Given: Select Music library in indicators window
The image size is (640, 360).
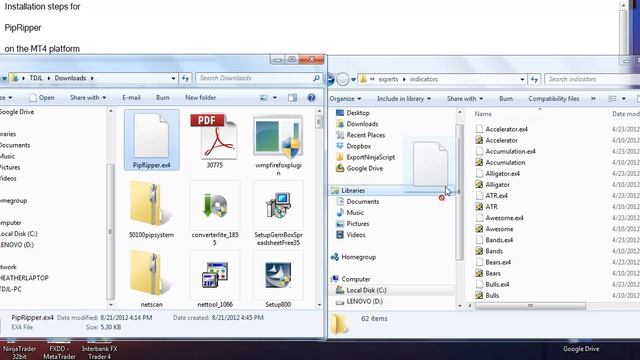Looking at the screenshot, I should (x=350, y=212).
